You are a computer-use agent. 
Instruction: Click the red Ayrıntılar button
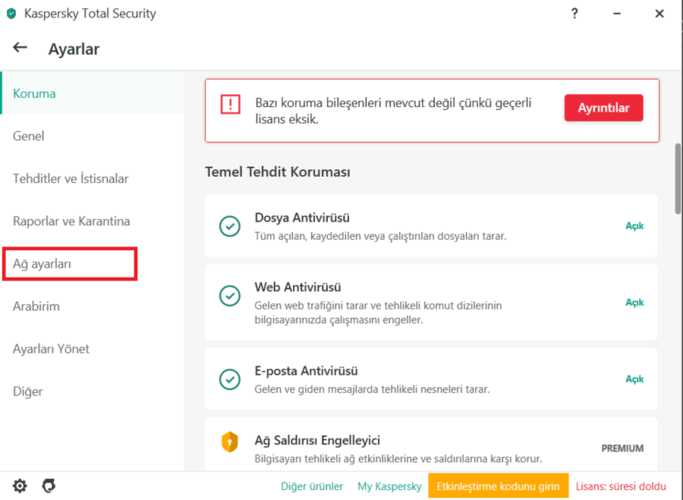tap(604, 108)
